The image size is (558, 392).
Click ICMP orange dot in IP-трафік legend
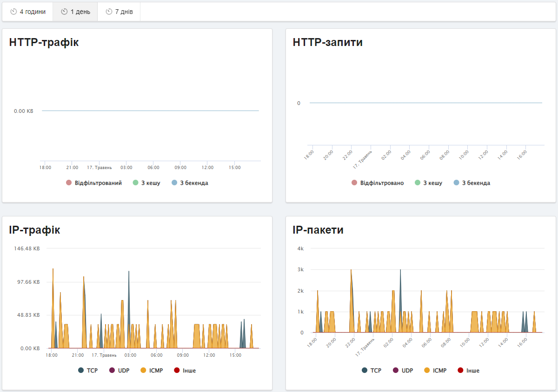[143, 371]
